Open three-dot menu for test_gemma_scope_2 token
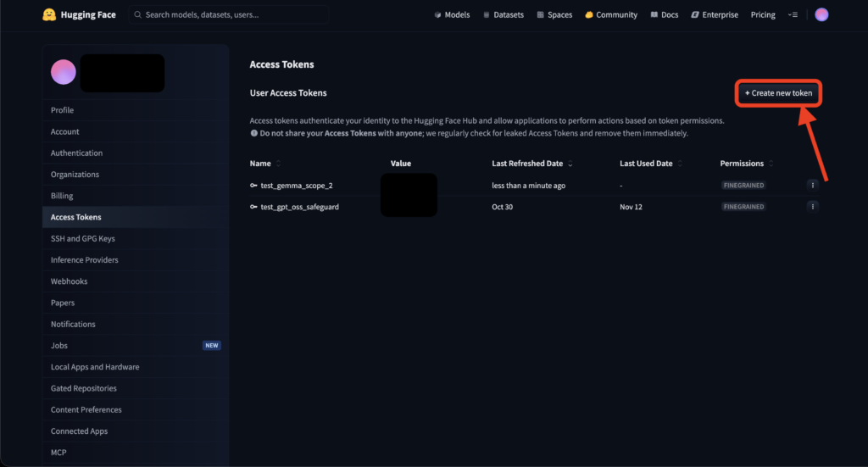Screen dimensions: 868x467 [812, 185]
